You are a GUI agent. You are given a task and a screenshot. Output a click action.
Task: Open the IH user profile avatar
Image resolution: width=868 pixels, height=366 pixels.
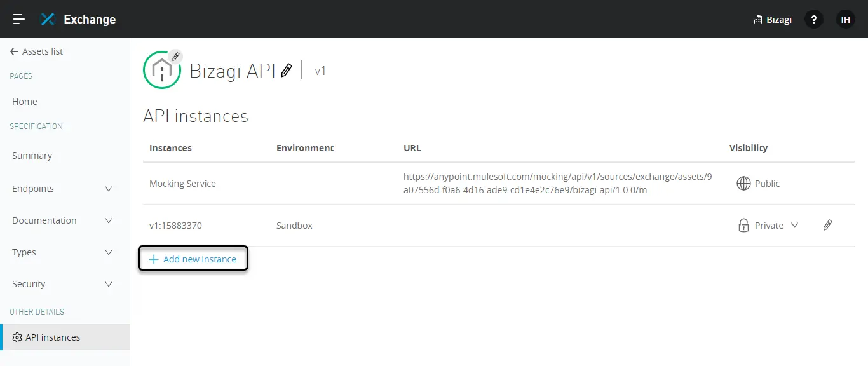point(846,19)
